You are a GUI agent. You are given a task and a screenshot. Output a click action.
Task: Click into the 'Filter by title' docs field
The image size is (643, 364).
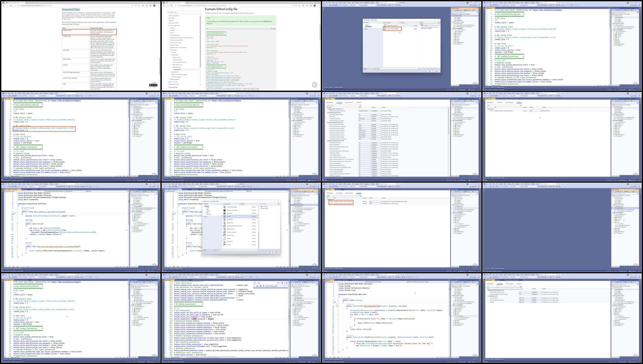[184, 12]
